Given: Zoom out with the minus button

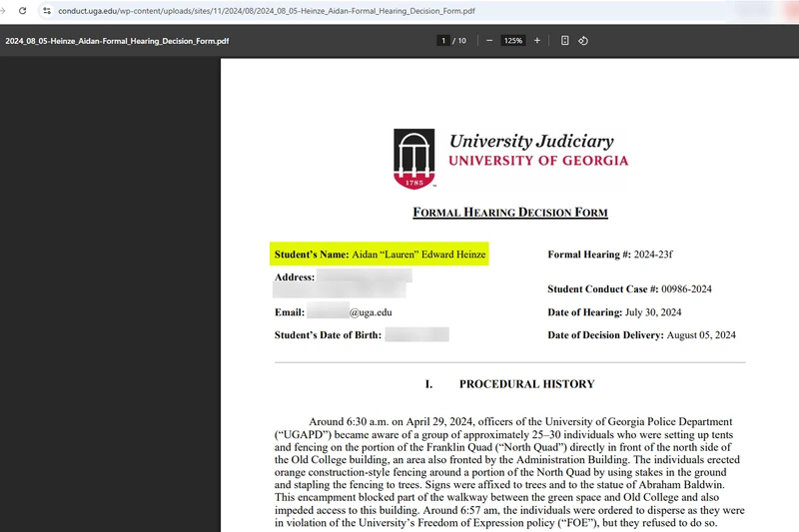Looking at the screenshot, I should (489, 41).
